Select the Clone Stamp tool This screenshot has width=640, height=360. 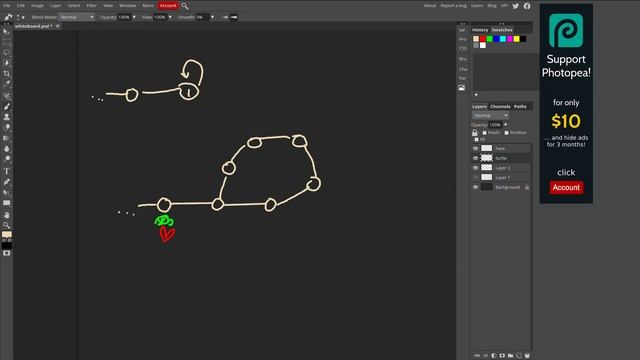coord(7,117)
